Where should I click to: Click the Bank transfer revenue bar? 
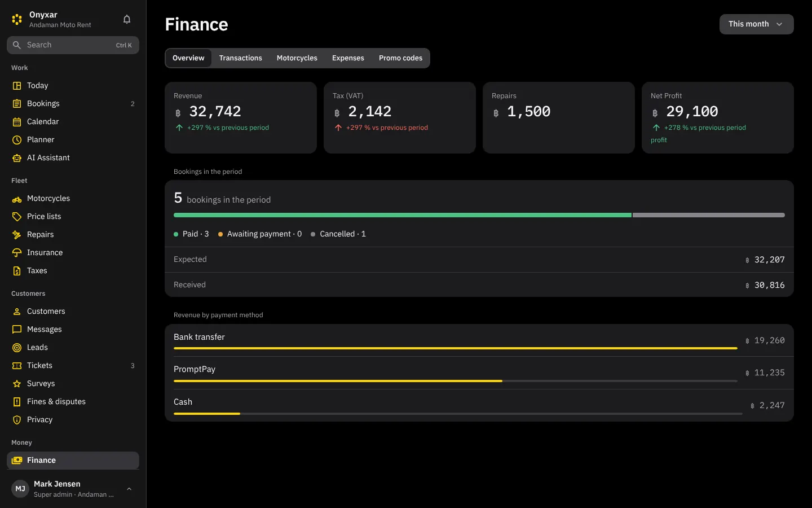coord(456,348)
